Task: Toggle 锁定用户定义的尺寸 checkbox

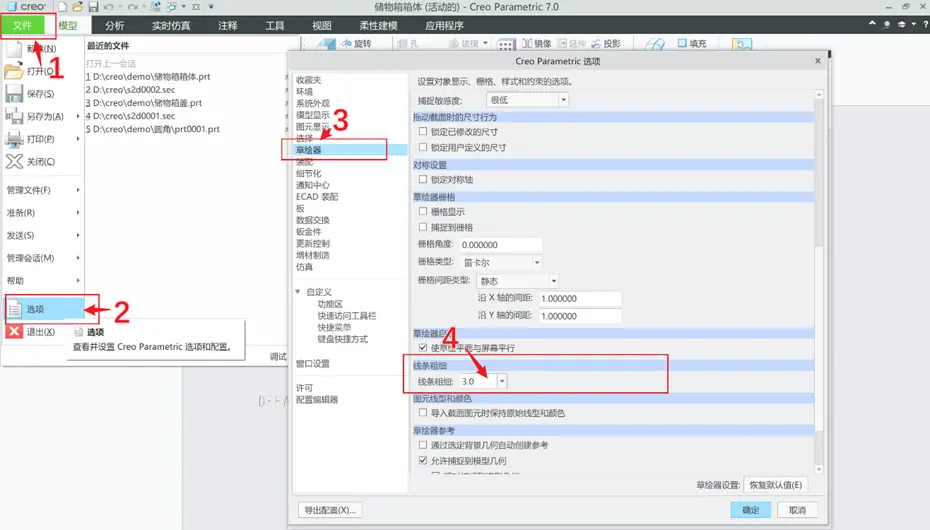Action: point(423,146)
